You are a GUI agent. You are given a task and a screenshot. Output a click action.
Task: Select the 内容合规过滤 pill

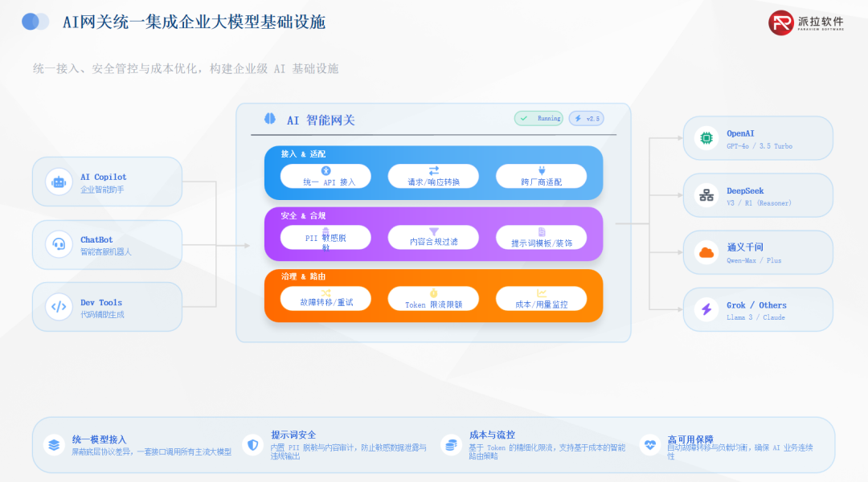(433, 238)
